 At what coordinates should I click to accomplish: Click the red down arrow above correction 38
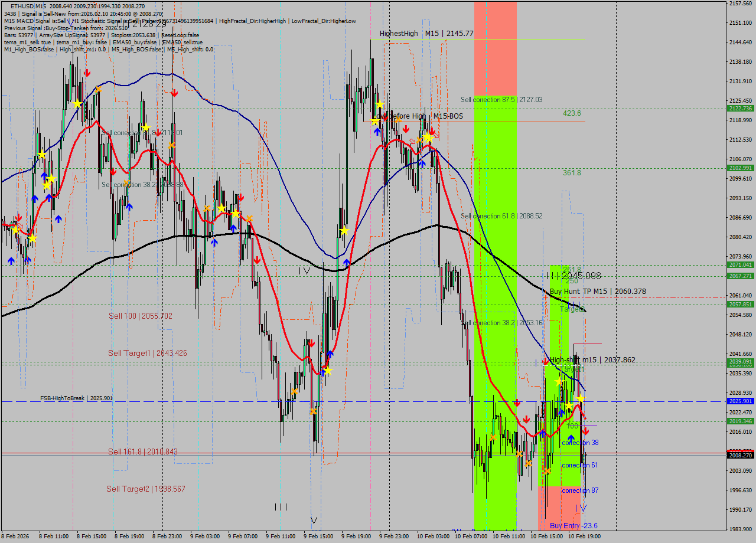(x=585, y=432)
